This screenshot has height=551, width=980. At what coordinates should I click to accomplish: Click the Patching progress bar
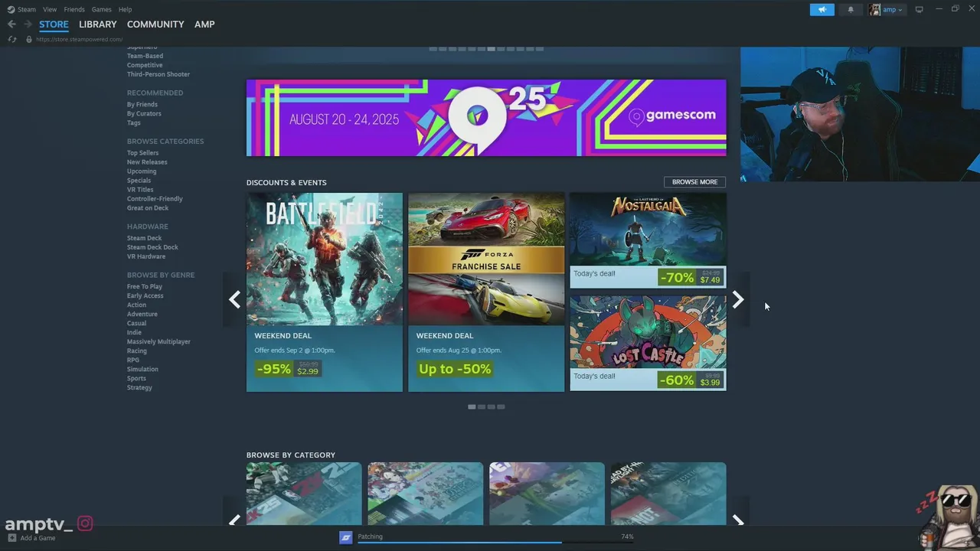[x=496, y=542]
